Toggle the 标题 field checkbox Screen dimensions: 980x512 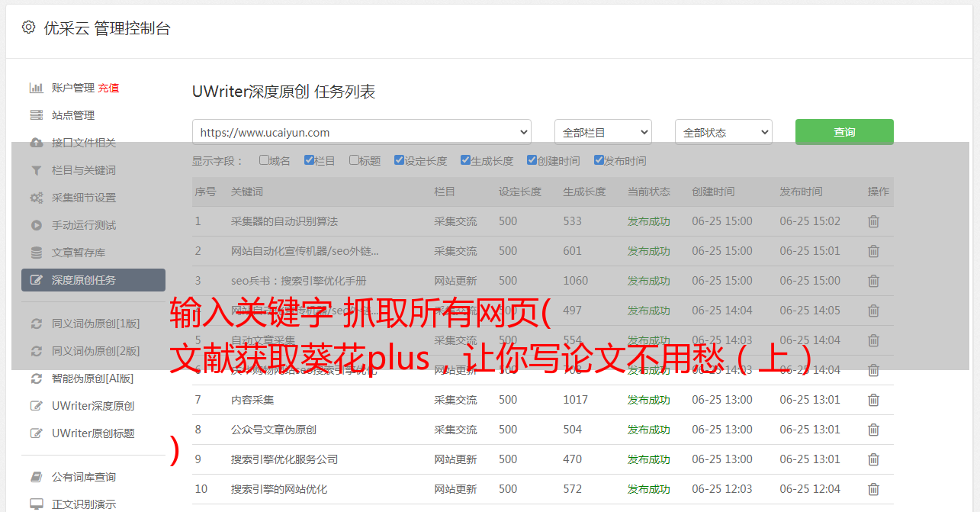354,160
